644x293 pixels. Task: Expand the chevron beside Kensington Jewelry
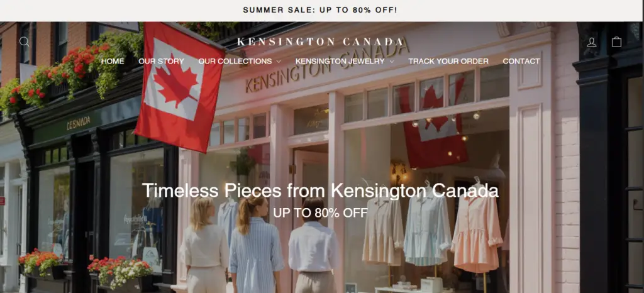pos(391,62)
